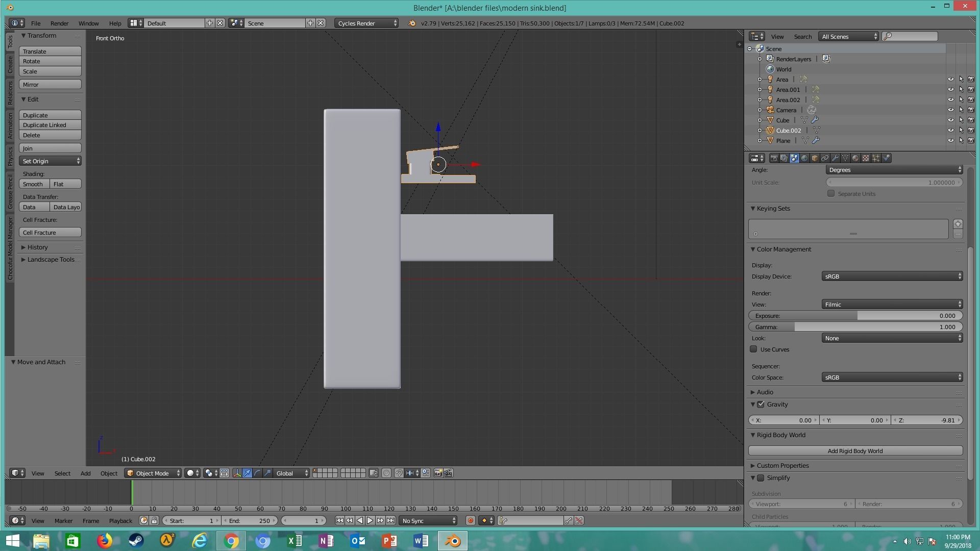Open the Add menu in 3D view header
Image resolution: width=980 pixels, height=551 pixels.
pyautogui.click(x=85, y=473)
